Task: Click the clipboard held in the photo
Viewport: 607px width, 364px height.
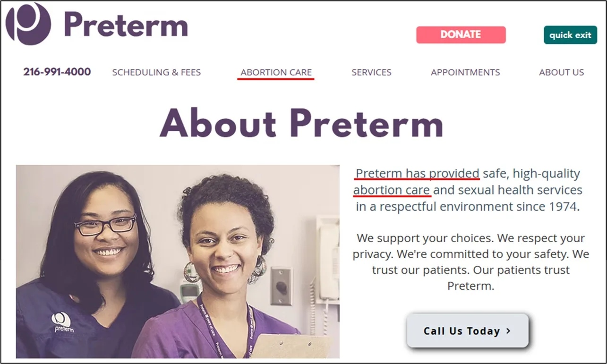Action: pos(293,347)
